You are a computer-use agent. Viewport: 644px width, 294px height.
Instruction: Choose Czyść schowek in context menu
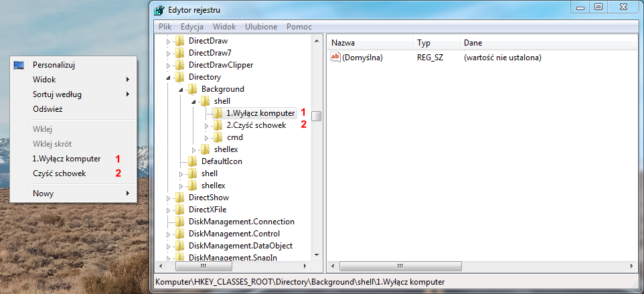(x=59, y=173)
